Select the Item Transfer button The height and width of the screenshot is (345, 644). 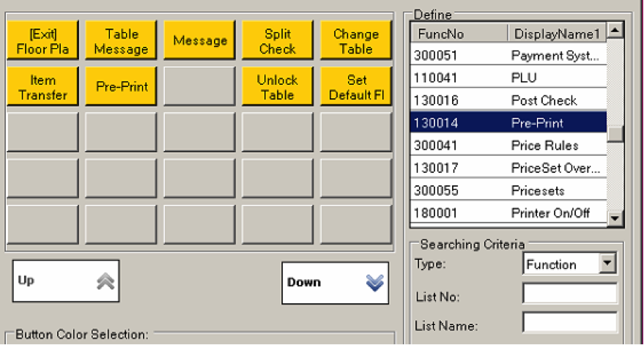coord(42,86)
